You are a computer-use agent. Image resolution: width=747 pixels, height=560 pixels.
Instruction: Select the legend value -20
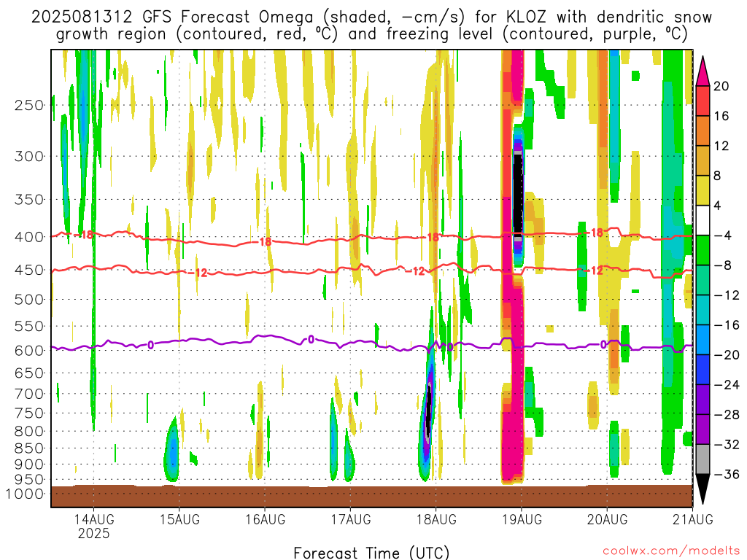tap(727, 355)
